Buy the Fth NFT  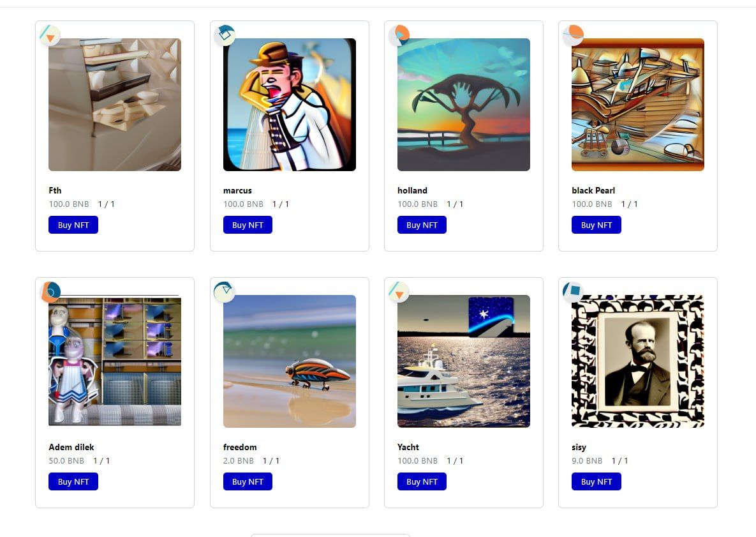click(x=73, y=225)
